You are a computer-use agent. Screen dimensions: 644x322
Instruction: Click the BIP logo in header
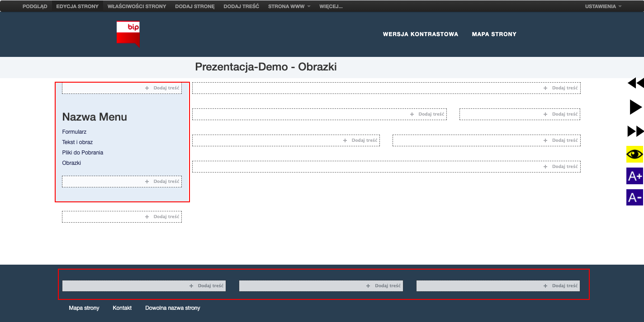pyautogui.click(x=128, y=33)
